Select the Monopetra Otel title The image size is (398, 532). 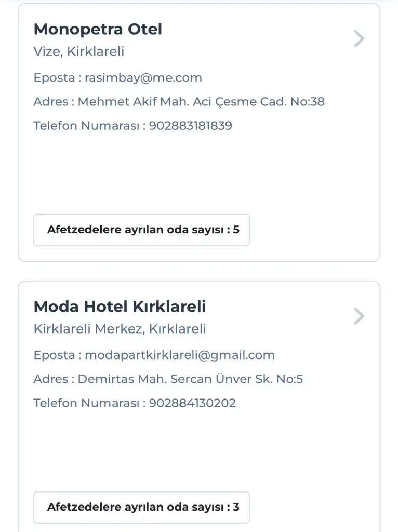pyautogui.click(x=98, y=29)
